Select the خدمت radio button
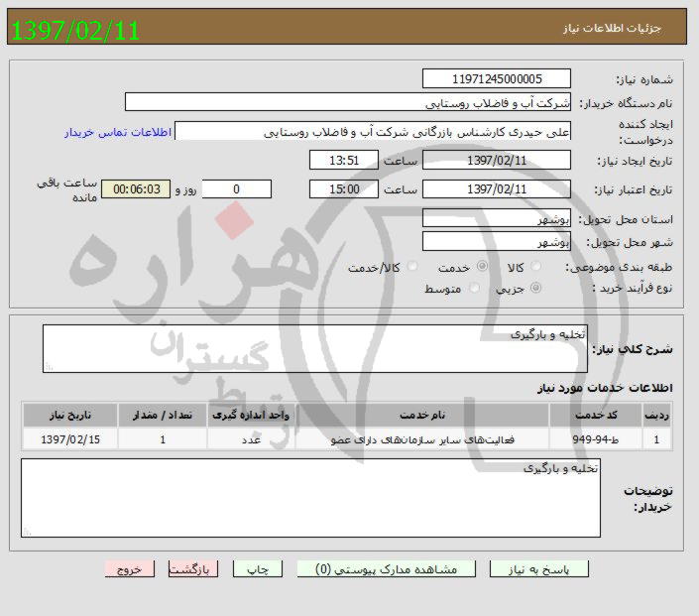This screenshot has height=616, width=699. (x=482, y=266)
